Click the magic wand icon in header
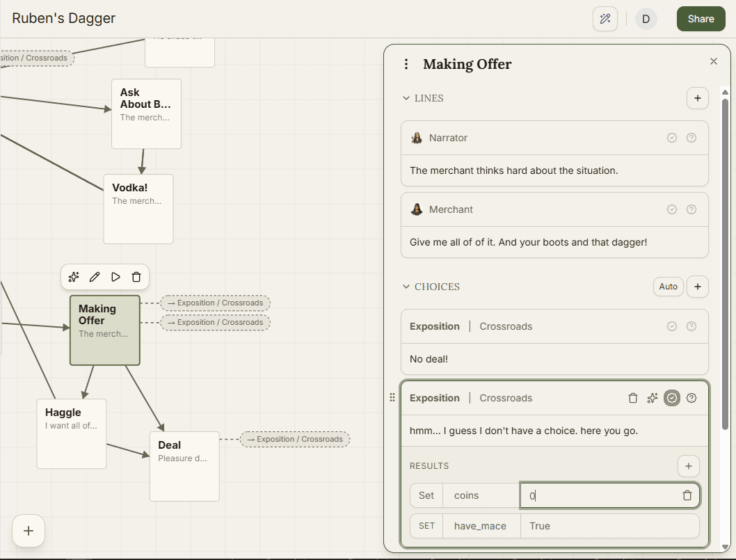 tap(605, 19)
